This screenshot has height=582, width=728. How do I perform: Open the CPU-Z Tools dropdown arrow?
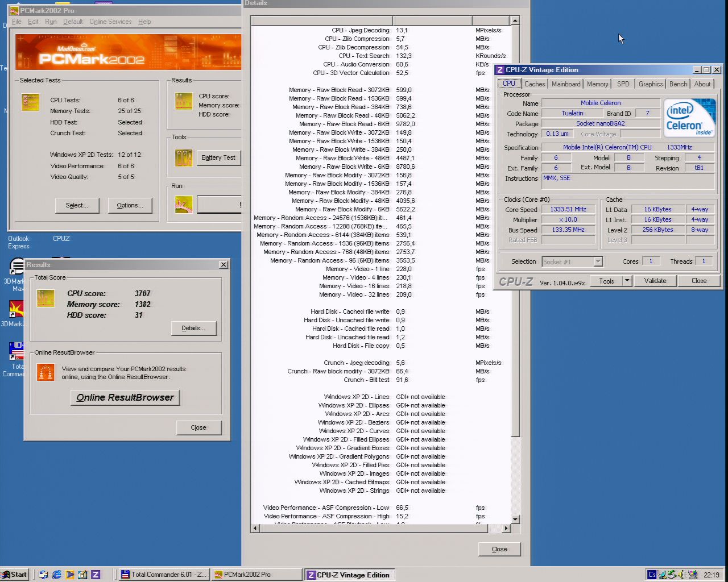coord(627,281)
